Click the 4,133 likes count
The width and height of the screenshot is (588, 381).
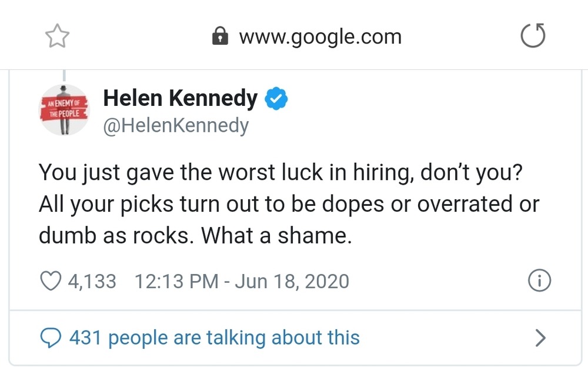(x=92, y=281)
